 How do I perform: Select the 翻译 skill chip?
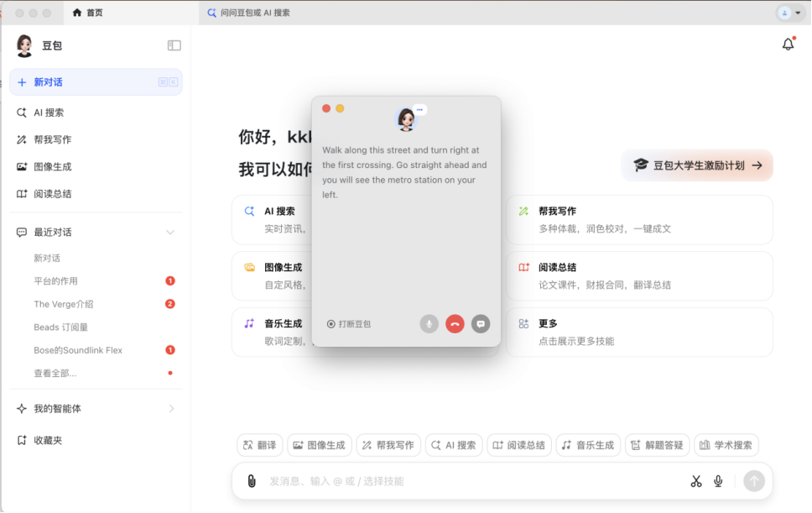(260, 445)
